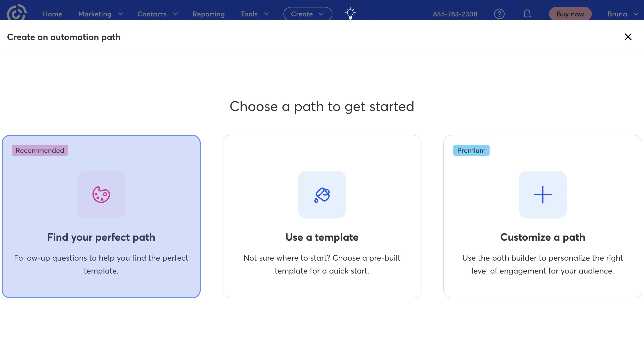Click the Constant Contact logo icon
Image resolution: width=644 pixels, height=340 pixels.
16,13
